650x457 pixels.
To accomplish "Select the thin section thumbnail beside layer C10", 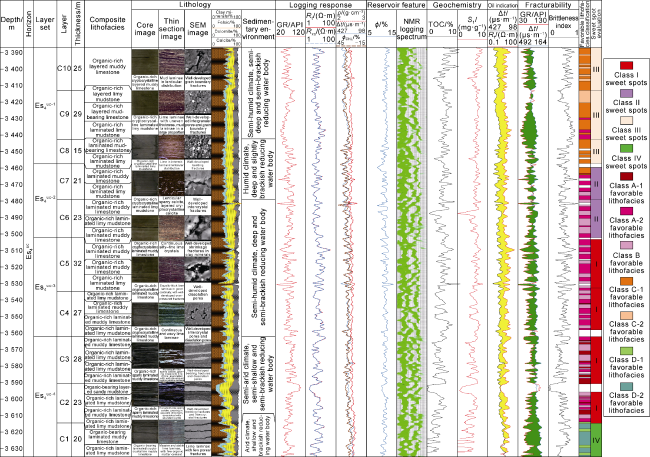I will [171, 62].
